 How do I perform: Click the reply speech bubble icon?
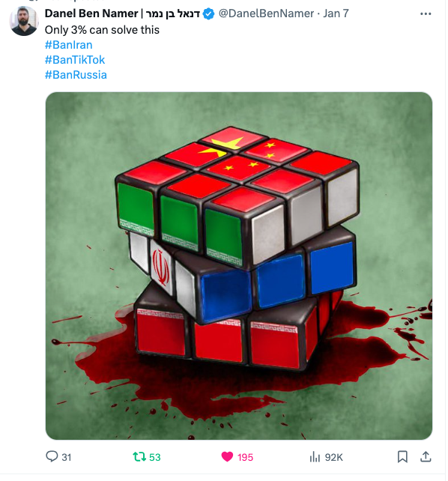52,456
